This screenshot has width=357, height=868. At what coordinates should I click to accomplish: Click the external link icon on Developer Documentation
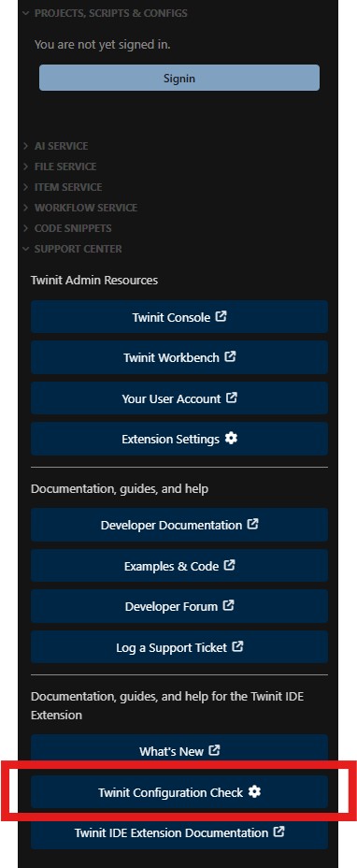[253, 524]
